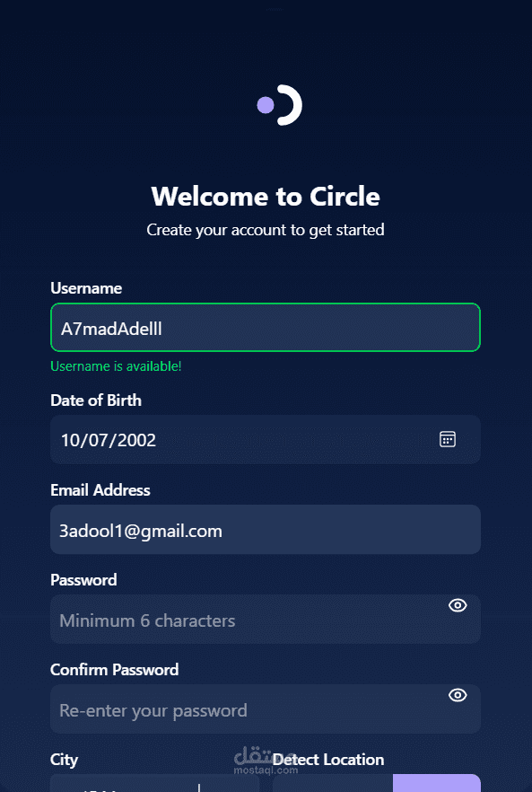Viewport: 532px width, 792px height.
Task: Click the Username is available message
Action: [x=116, y=366]
